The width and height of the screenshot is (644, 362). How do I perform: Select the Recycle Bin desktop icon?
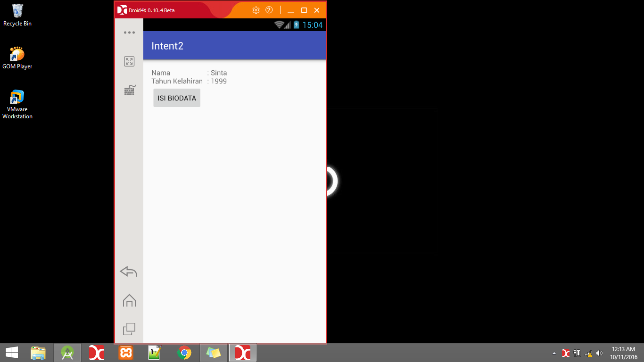(17, 15)
